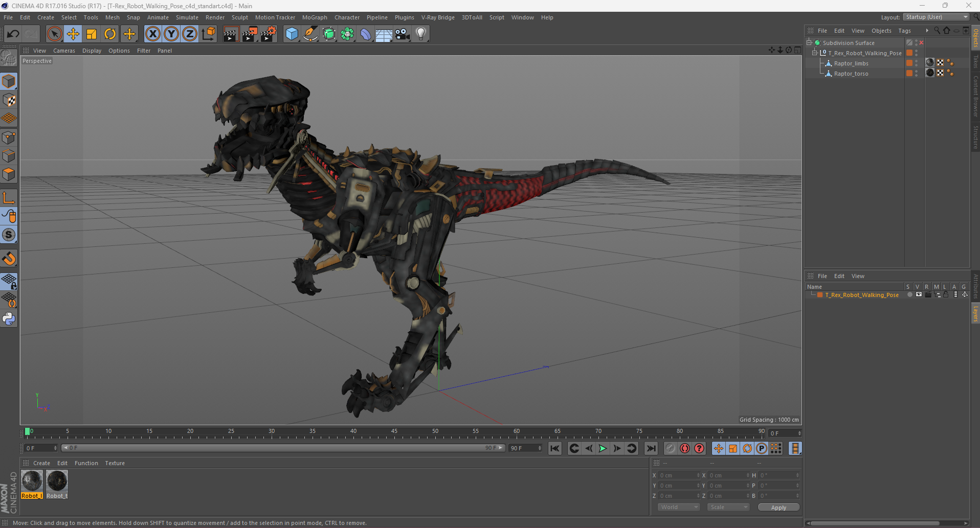Toggle Y axis lock

coord(171,34)
